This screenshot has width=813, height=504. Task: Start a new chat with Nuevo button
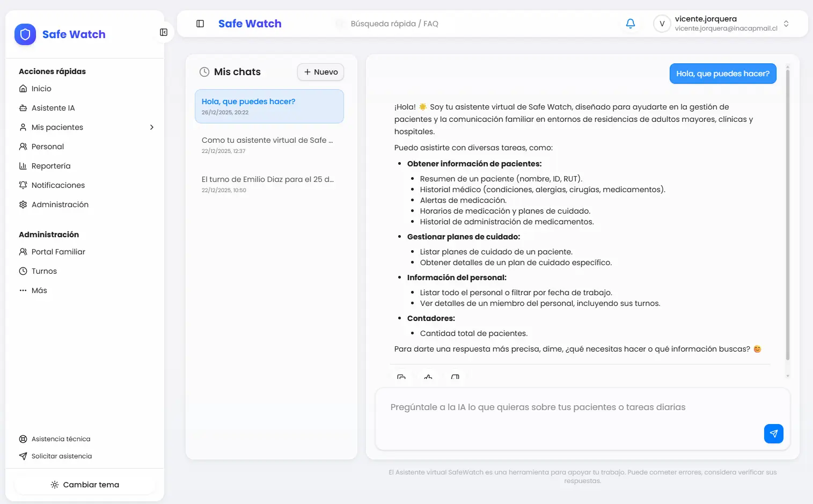320,72
